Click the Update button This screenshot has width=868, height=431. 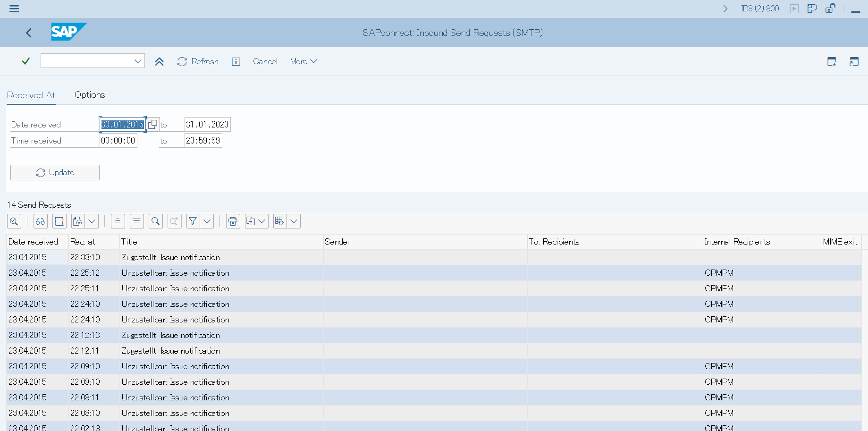point(55,173)
